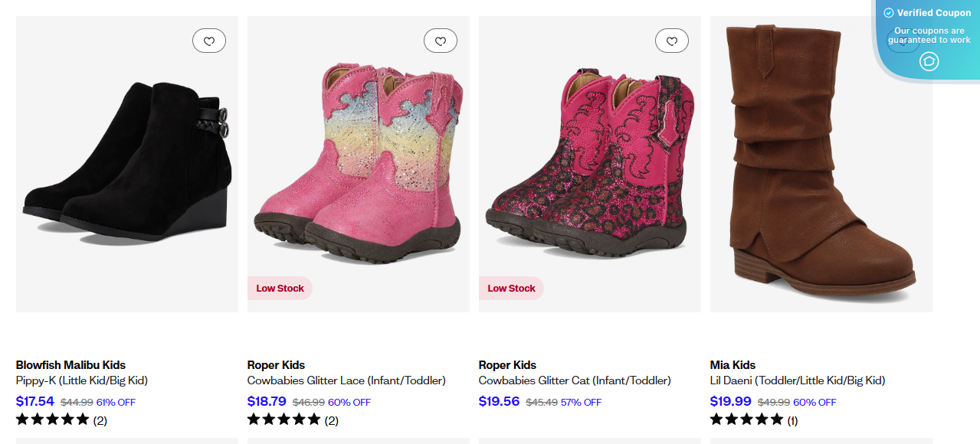Click the Low Stock badge on Glitter Lace
The height and width of the screenshot is (444, 980).
(x=280, y=288)
